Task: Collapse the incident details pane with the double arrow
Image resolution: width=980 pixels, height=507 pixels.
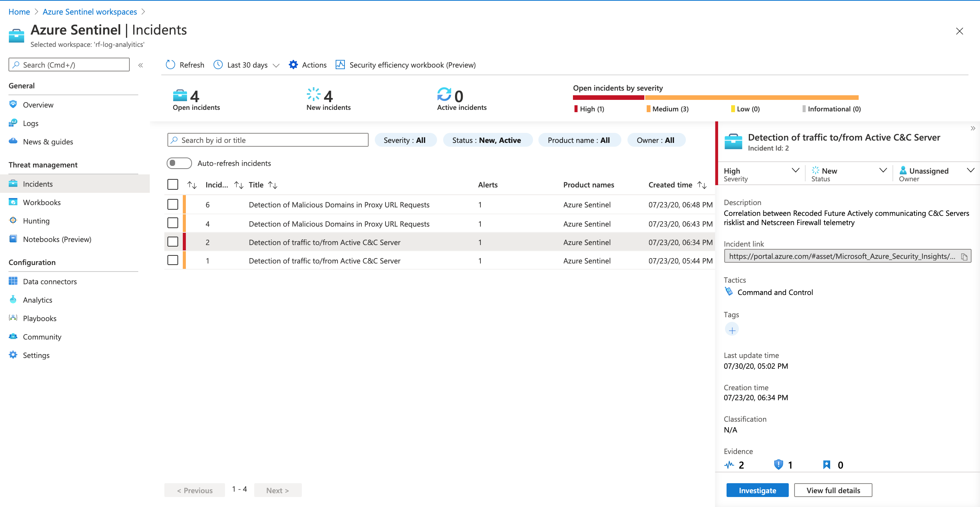Action: pos(973,129)
